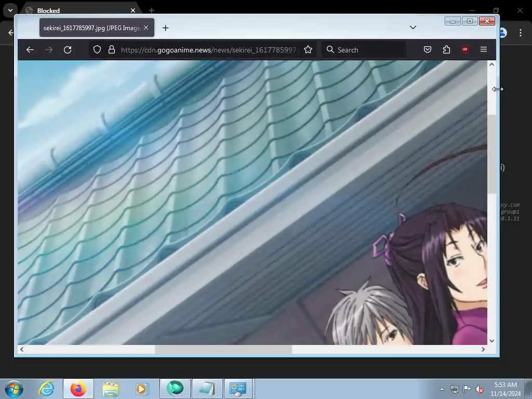Click horizontal scrollbar left arrow
This screenshot has height=399, width=532.
pyautogui.click(x=22, y=350)
